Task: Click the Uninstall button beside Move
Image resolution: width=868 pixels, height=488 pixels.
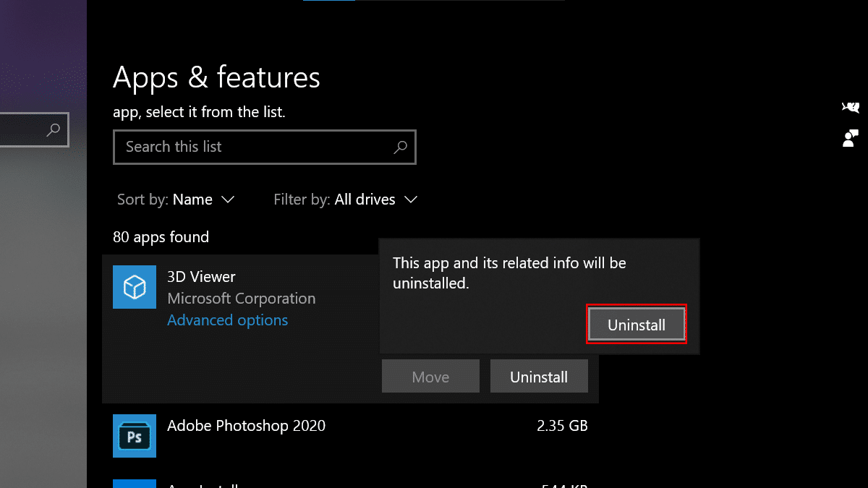Action: coord(539,377)
